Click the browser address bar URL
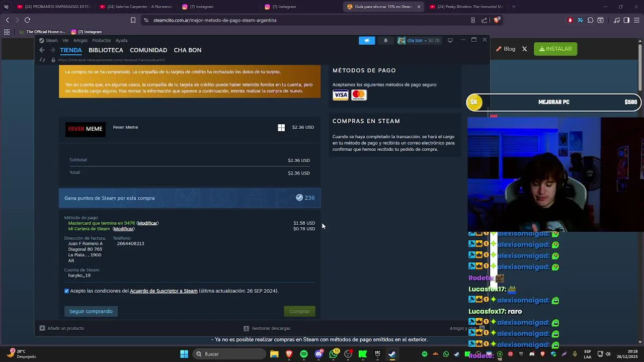Image resolution: width=644 pixels, height=362 pixels. pyautogui.click(x=215, y=20)
